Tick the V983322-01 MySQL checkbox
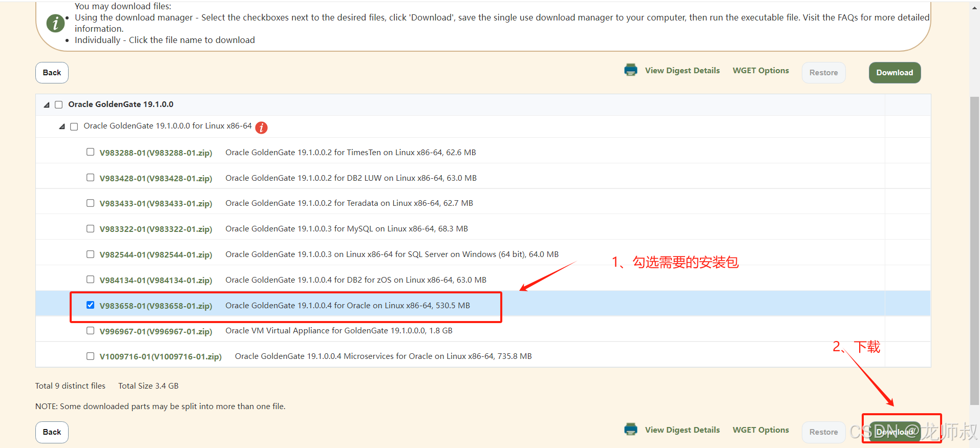 click(91, 229)
